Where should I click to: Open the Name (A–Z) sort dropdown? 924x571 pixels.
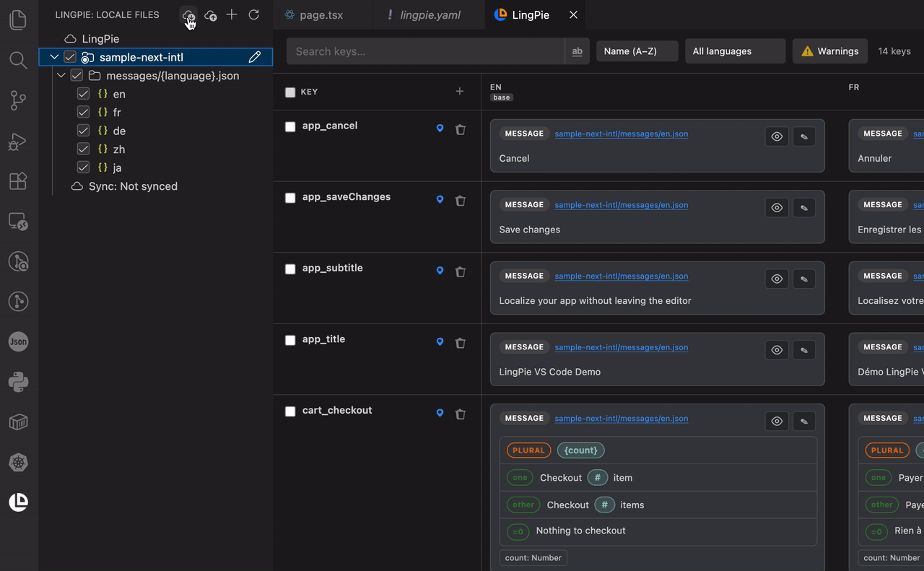[637, 51]
